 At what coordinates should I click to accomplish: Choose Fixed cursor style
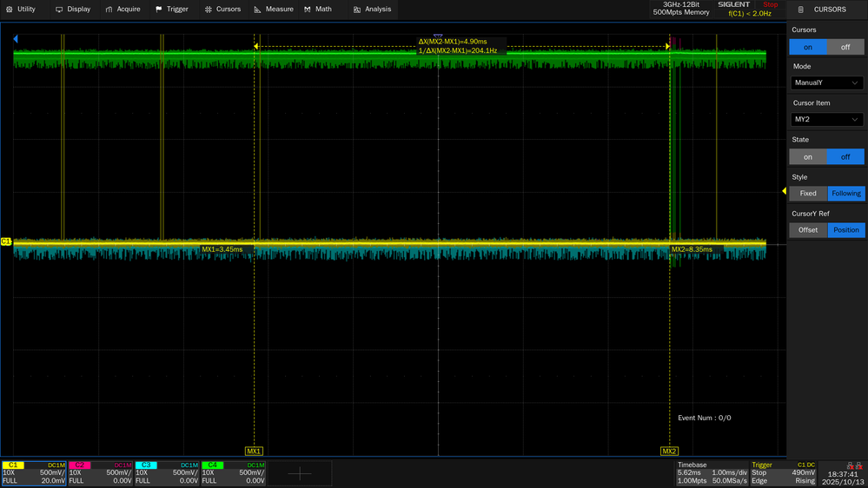[808, 193]
